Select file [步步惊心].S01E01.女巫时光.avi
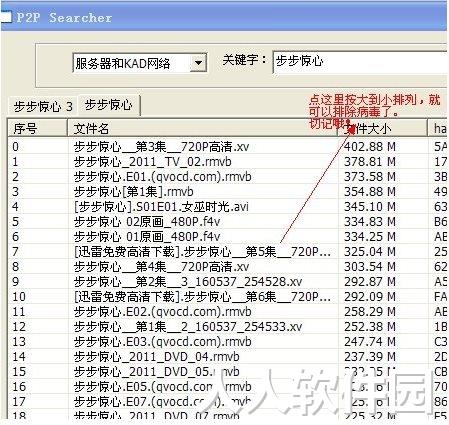Screen dimensions: 449x425 [161, 207]
